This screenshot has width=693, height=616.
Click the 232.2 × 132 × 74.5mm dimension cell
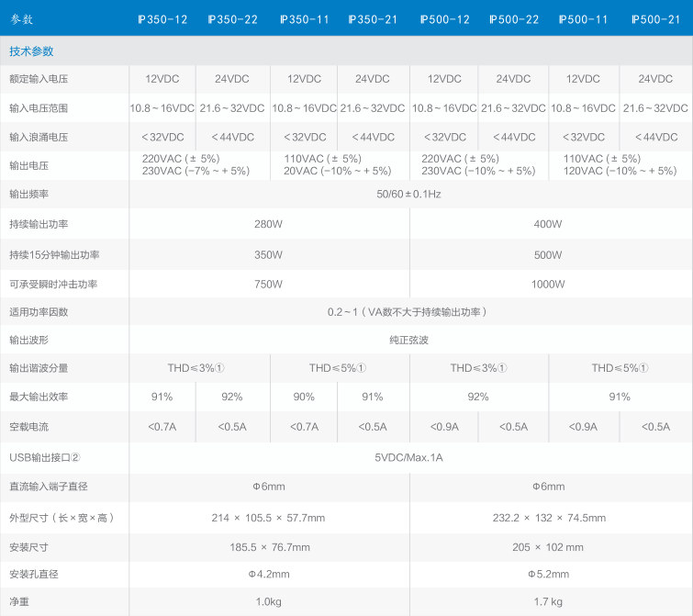click(x=548, y=518)
